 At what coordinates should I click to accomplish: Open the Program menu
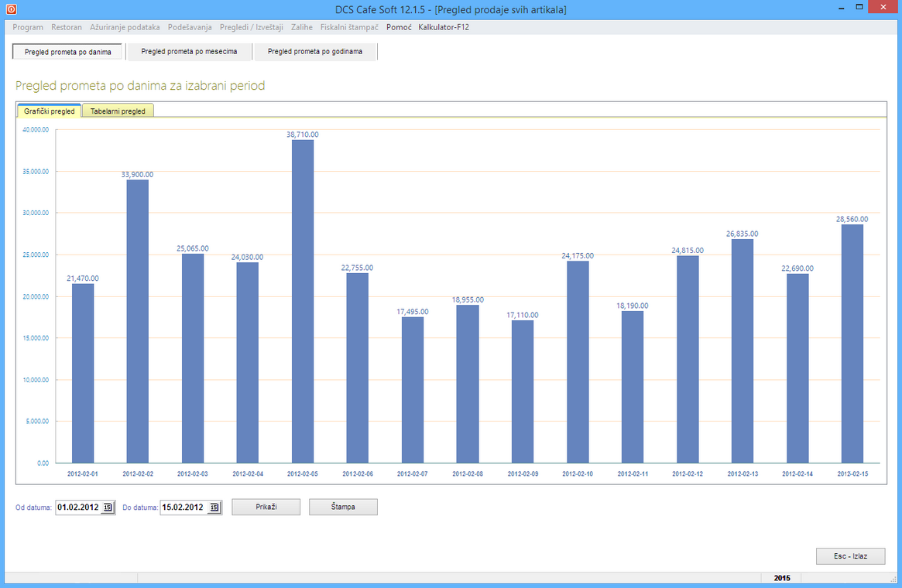tap(28, 27)
